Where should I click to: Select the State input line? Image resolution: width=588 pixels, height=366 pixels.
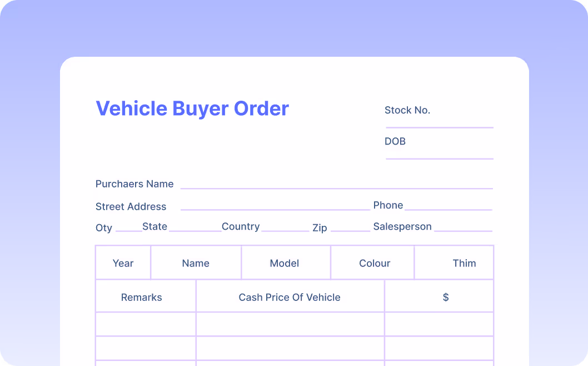tap(195, 227)
